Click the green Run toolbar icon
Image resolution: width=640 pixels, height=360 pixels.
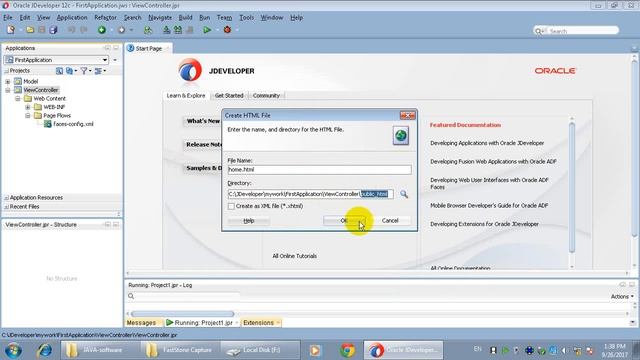207,30
